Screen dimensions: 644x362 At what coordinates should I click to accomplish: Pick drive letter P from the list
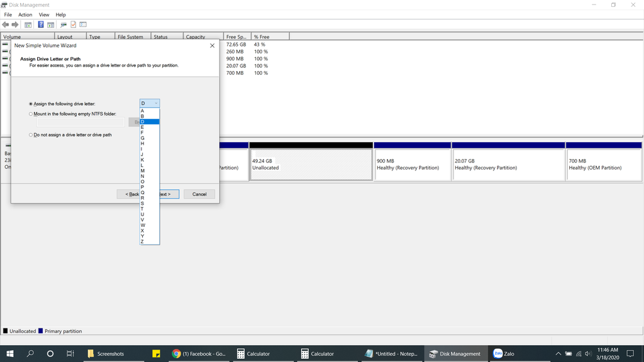(150, 187)
